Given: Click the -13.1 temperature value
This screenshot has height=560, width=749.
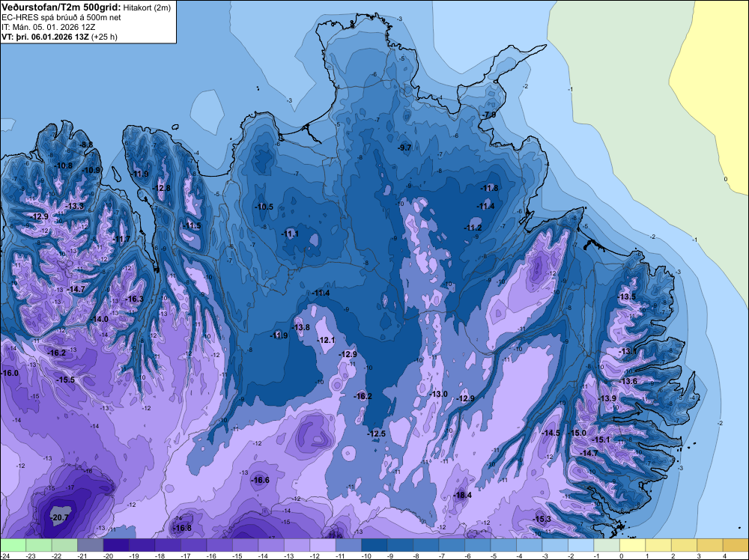Looking at the screenshot, I should point(628,352).
